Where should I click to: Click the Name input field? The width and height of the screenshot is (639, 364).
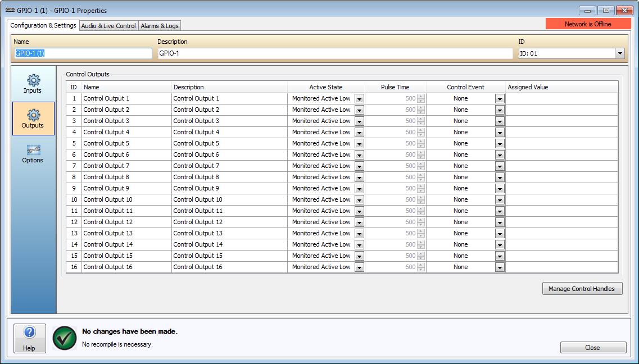click(x=83, y=53)
